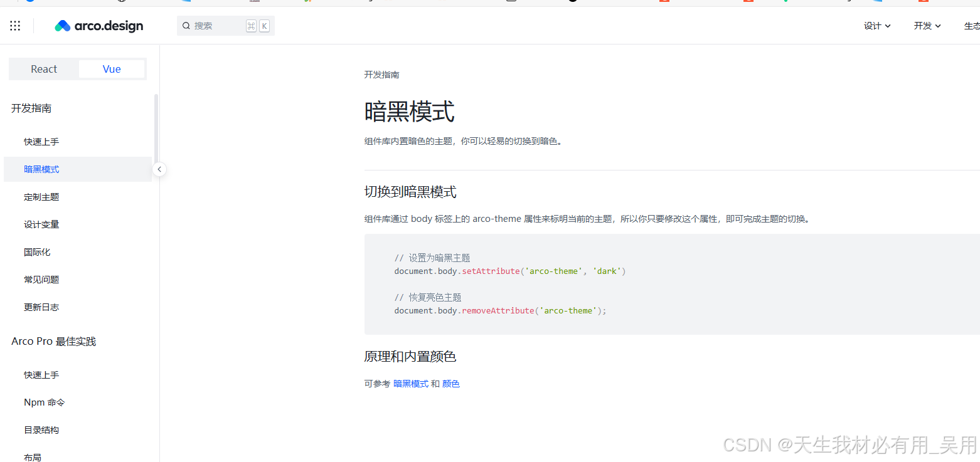Viewport: 980px width, 462px height.
Task: Open the 颜色 link in page content
Action: (x=450, y=383)
